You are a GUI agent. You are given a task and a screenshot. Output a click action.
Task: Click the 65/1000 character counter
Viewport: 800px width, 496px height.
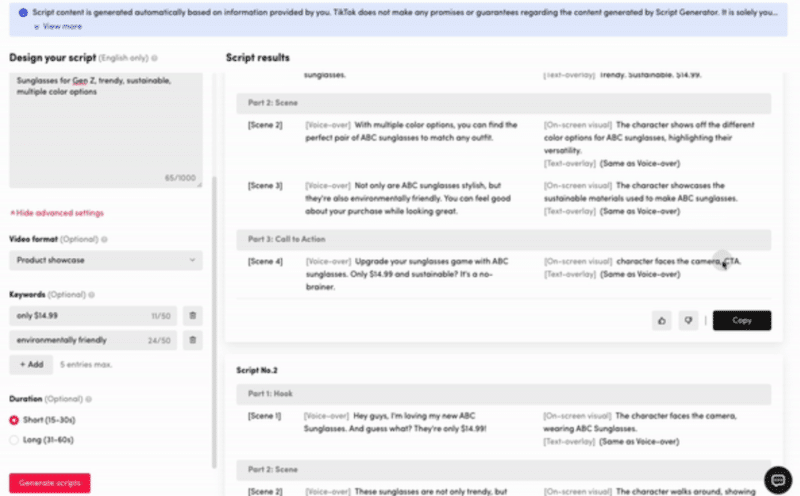click(x=180, y=178)
